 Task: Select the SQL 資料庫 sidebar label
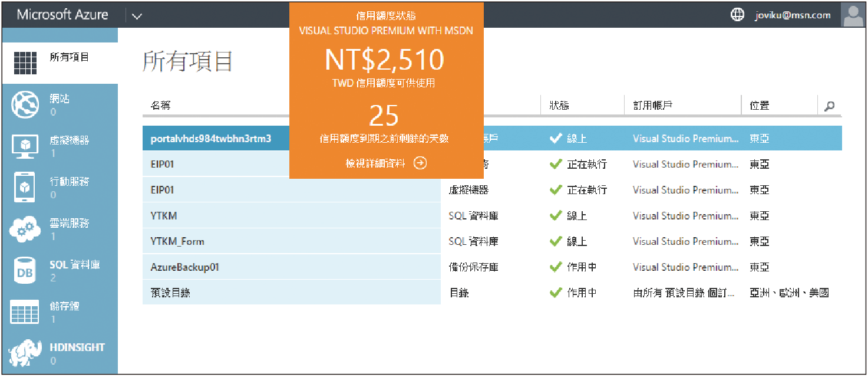pyautogui.click(x=75, y=265)
